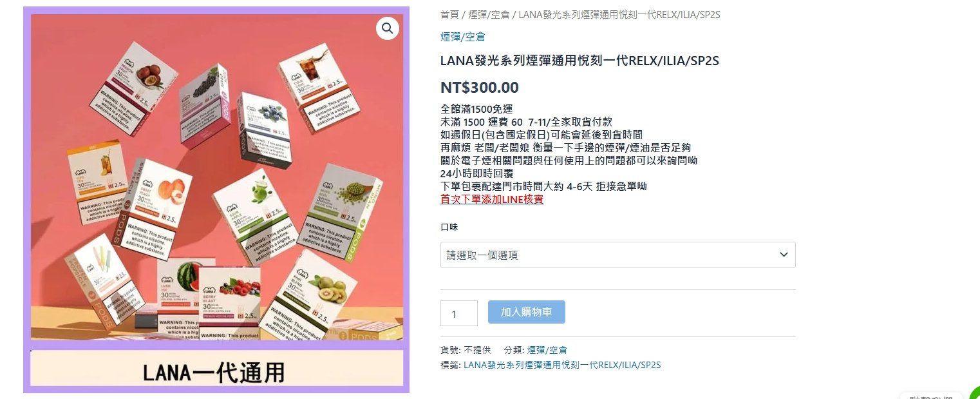Click the product title LANA發光系列煙彈通用悅刻一代
Viewport: 980px width, 399px height.
(x=580, y=61)
